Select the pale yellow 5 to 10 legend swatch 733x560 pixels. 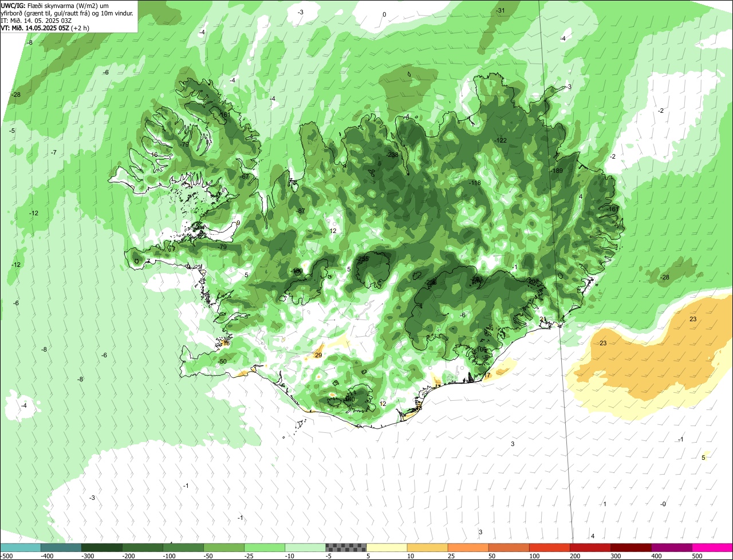(387, 547)
